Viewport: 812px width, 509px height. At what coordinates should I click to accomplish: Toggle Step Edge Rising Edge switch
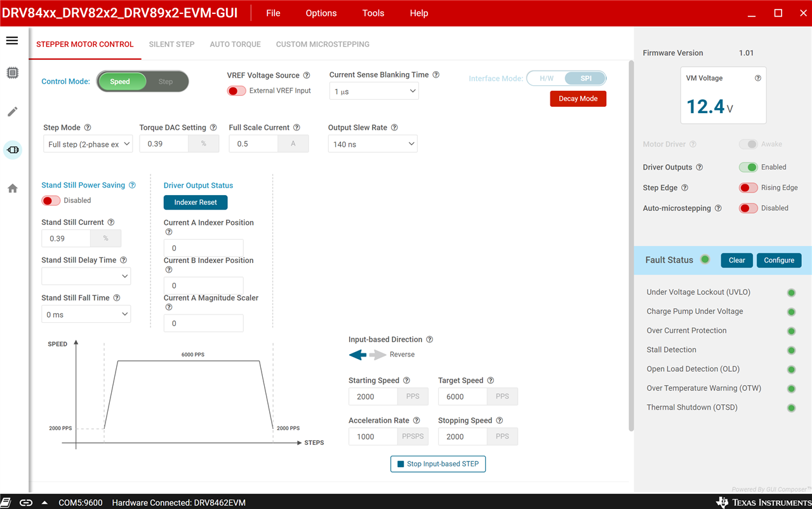[x=748, y=188]
